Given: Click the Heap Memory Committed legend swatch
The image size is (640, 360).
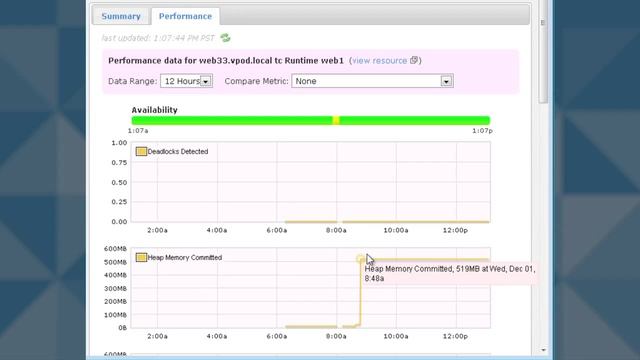Looking at the screenshot, I should click(x=141, y=258).
